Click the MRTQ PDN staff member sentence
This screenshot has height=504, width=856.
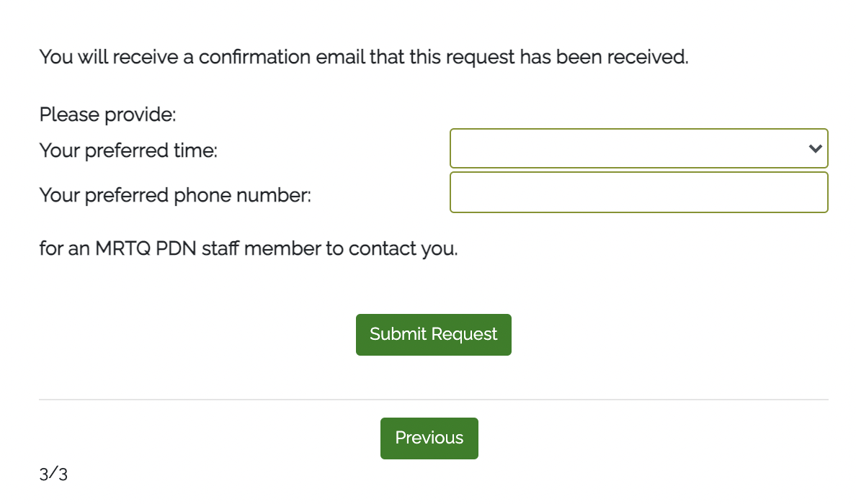248,249
